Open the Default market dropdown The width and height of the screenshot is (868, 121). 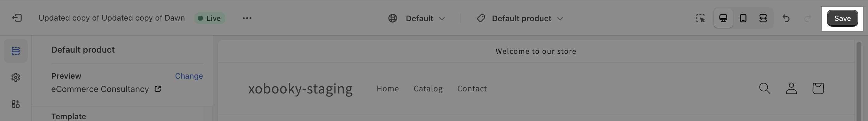(417, 18)
